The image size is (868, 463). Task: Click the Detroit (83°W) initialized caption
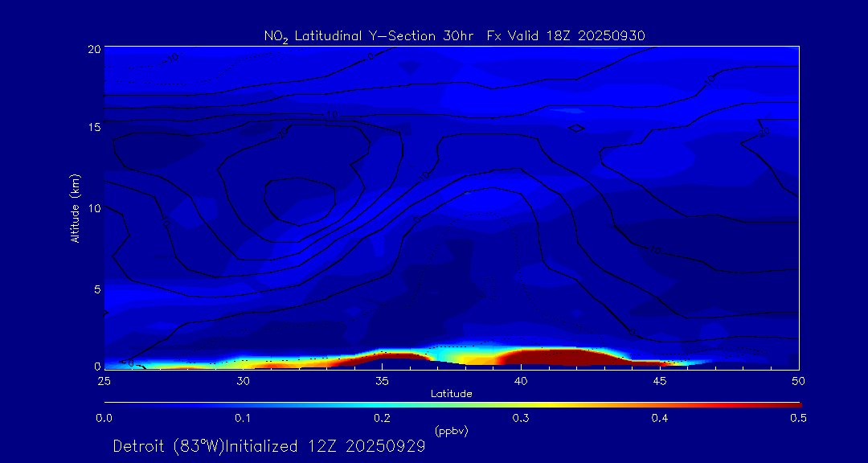(x=269, y=446)
